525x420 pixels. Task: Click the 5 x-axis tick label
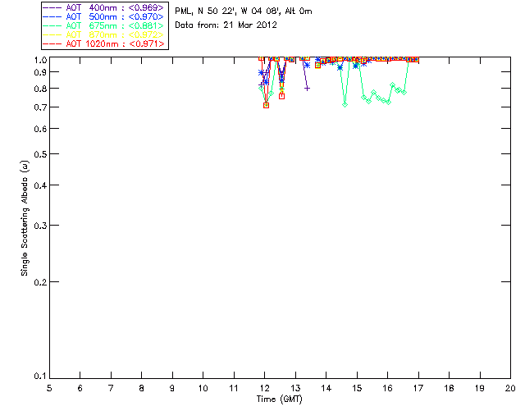[49, 389]
